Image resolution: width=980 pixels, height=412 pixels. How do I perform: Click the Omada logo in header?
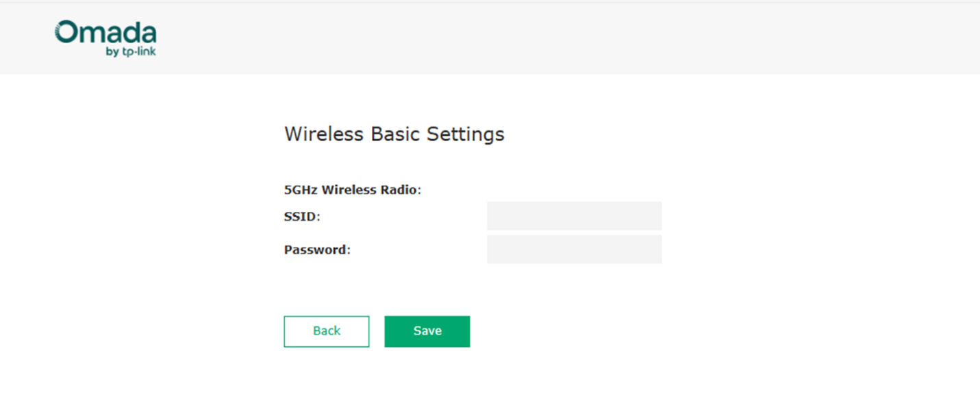point(106,38)
